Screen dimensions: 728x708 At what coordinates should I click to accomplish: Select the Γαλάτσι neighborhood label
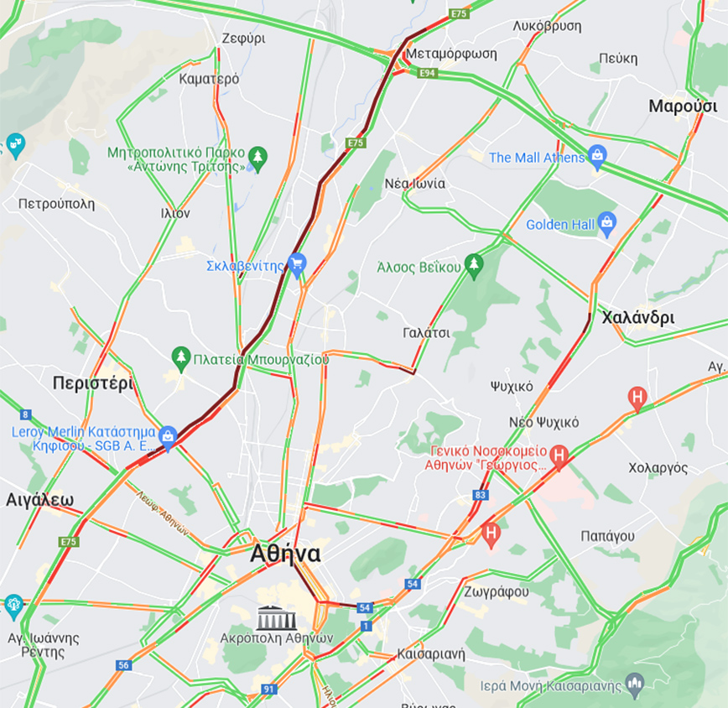point(426,333)
